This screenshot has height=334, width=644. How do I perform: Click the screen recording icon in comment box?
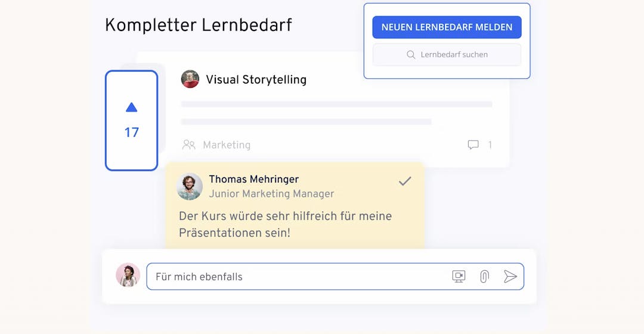[x=459, y=277]
